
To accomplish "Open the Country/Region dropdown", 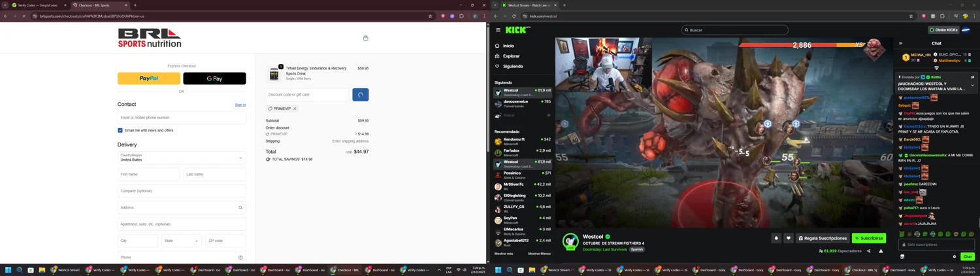I will pos(182,158).
